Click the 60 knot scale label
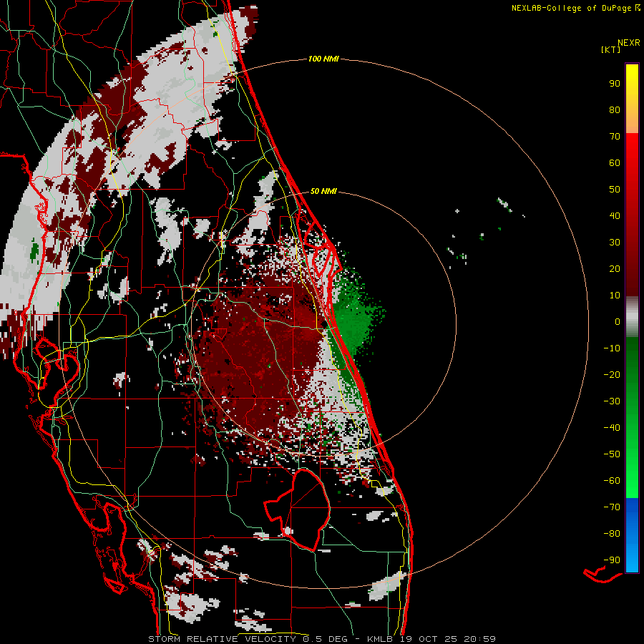 click(615, 163)
